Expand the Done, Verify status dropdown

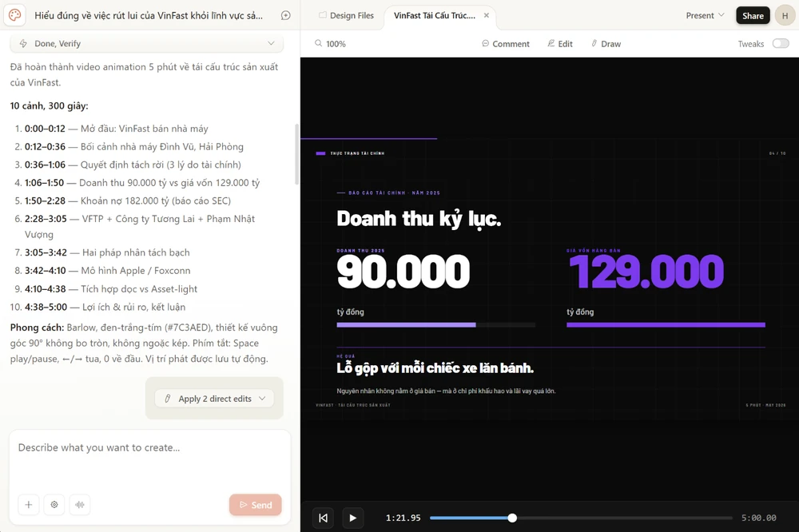[x=146, y=43]
